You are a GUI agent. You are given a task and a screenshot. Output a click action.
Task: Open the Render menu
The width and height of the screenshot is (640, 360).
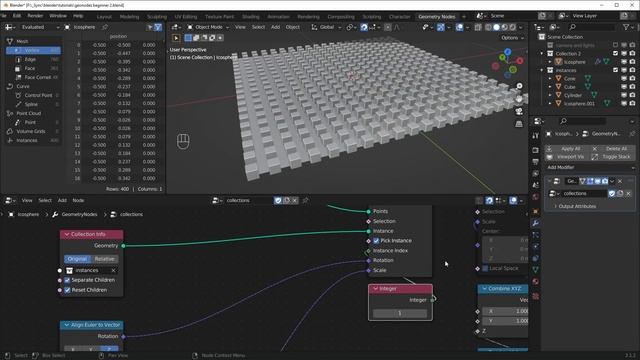point(35,16)
